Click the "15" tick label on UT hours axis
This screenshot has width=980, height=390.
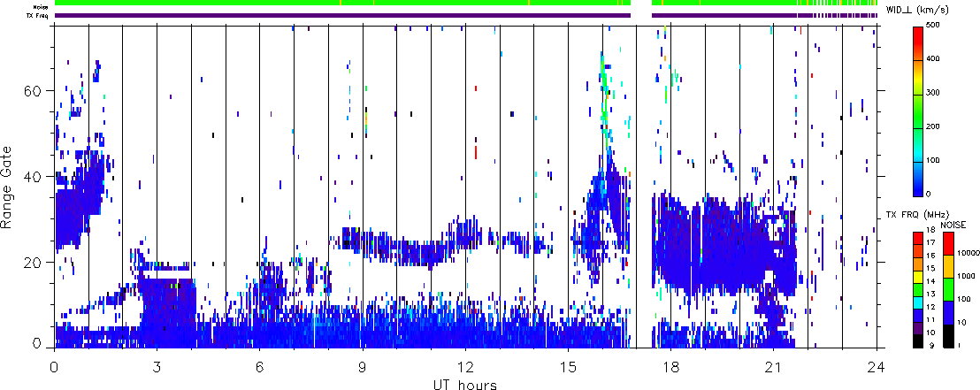(x=568, y=366)
